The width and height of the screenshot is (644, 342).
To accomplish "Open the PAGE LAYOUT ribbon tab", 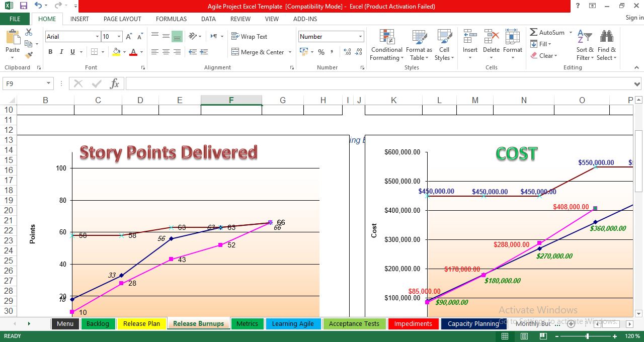I will [122, 19].
